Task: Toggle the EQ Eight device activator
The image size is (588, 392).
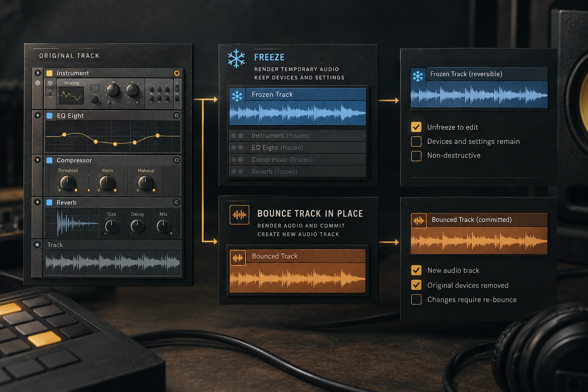Action: 38,115
